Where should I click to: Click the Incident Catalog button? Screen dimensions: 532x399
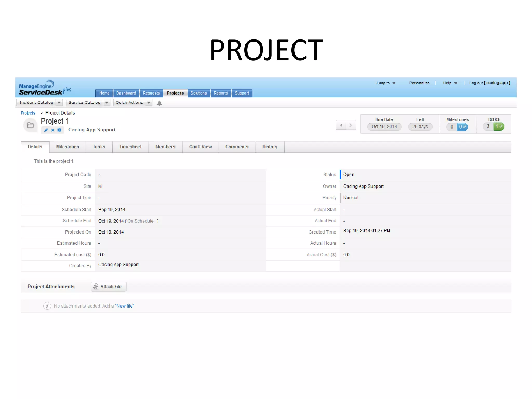(36, 103)
